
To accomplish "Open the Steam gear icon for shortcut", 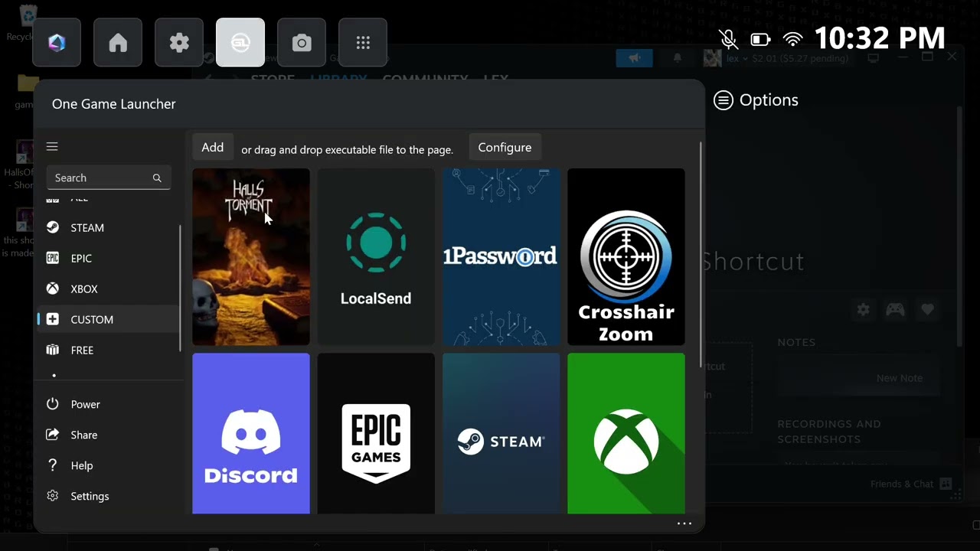I will click(864, 310).
